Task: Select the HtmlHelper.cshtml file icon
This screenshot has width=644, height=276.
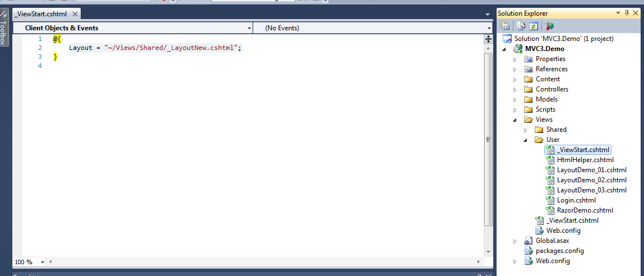Action: (550, 159)
